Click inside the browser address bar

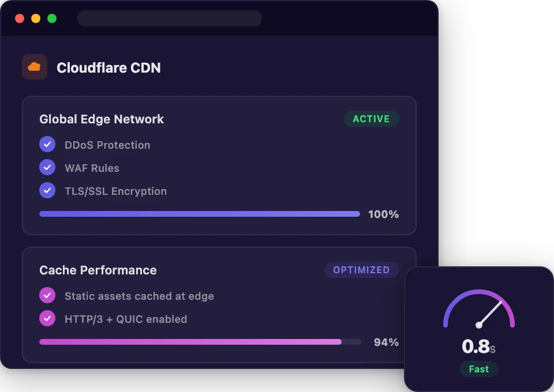coord(169,18)
